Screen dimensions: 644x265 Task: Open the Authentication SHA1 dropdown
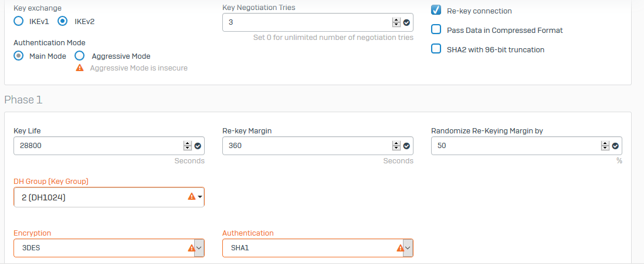click(317, 248)
